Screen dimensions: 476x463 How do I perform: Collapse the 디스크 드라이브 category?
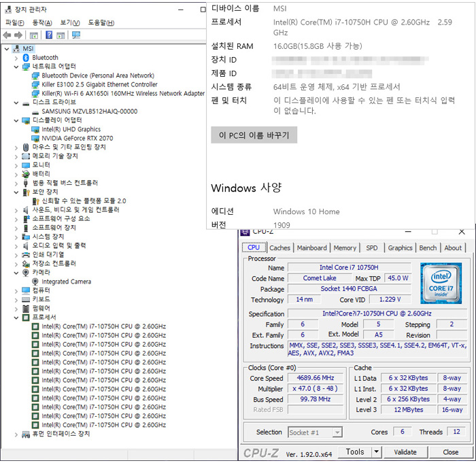[x=16, y=103]
